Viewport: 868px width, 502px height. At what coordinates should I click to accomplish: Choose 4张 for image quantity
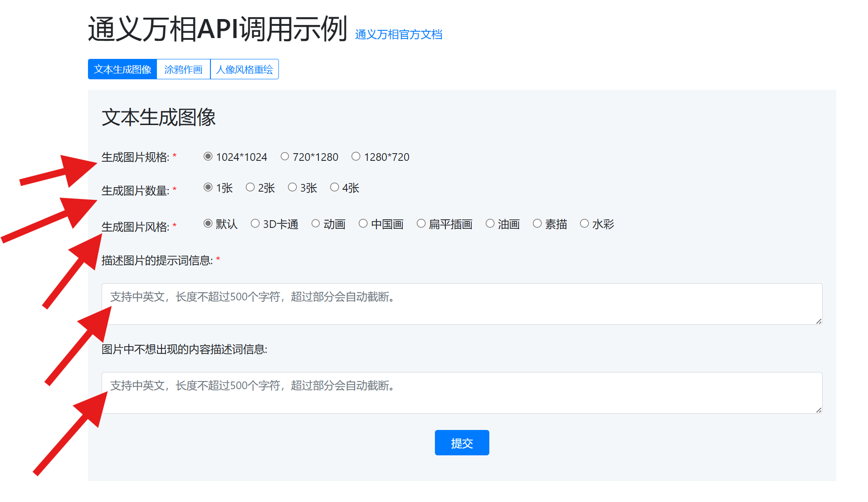pyautogui.click(x=335, y=187)
